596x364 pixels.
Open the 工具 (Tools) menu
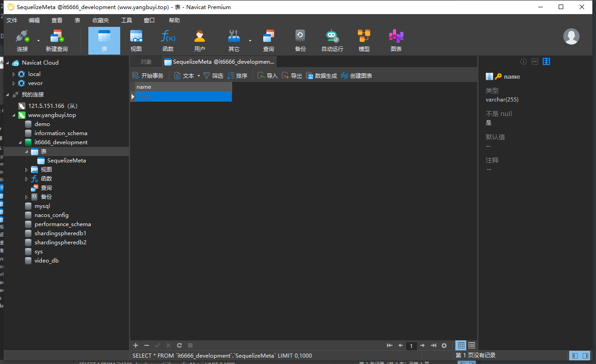tap(127, 20)
